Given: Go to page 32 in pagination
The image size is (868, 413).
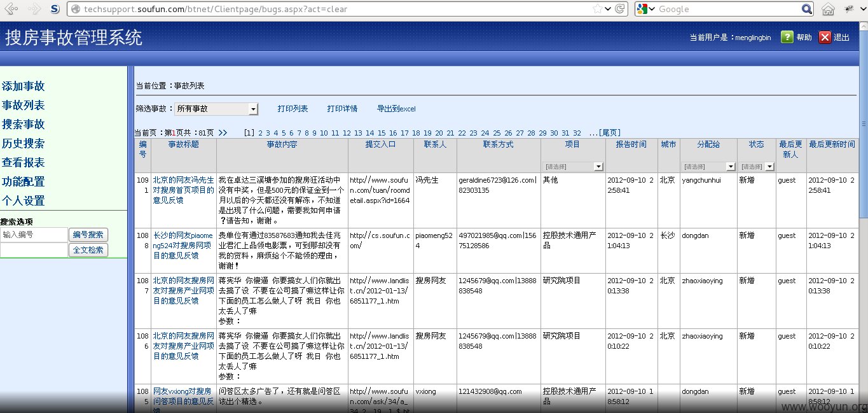Looking at the screenshot, I should 577,133.
